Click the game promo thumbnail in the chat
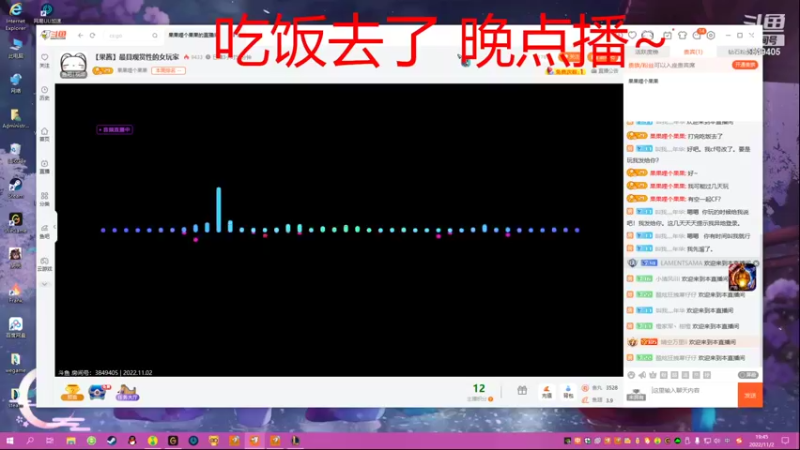 [742, 277]
